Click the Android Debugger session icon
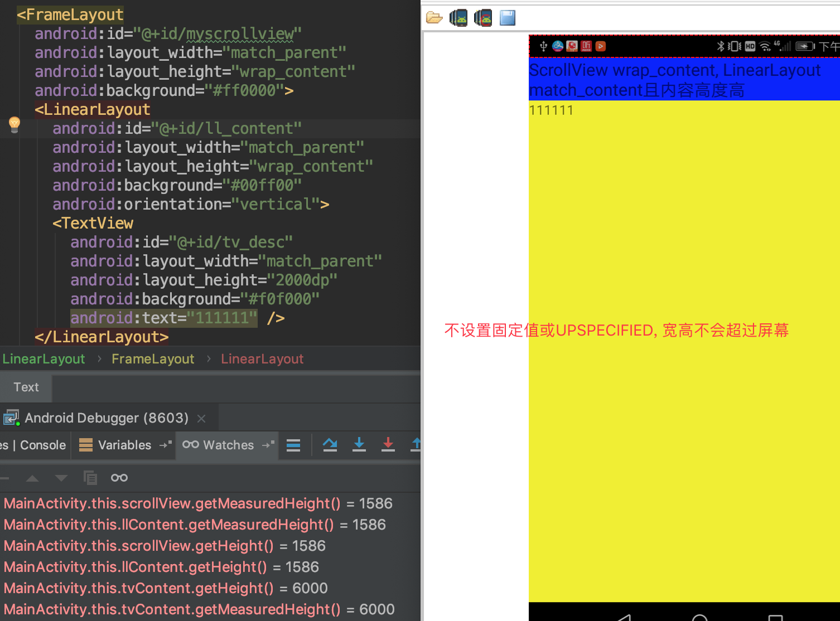Viewport: 840px width, 621px height. click(x=11, y=418)
